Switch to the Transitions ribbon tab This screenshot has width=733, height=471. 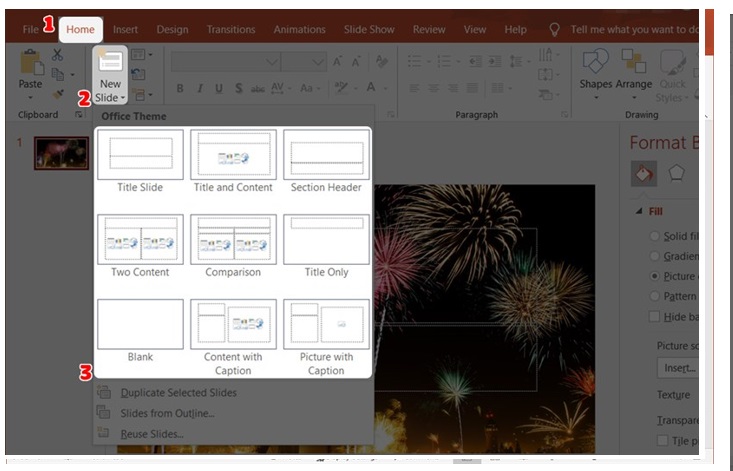click(x=231, y=30)
